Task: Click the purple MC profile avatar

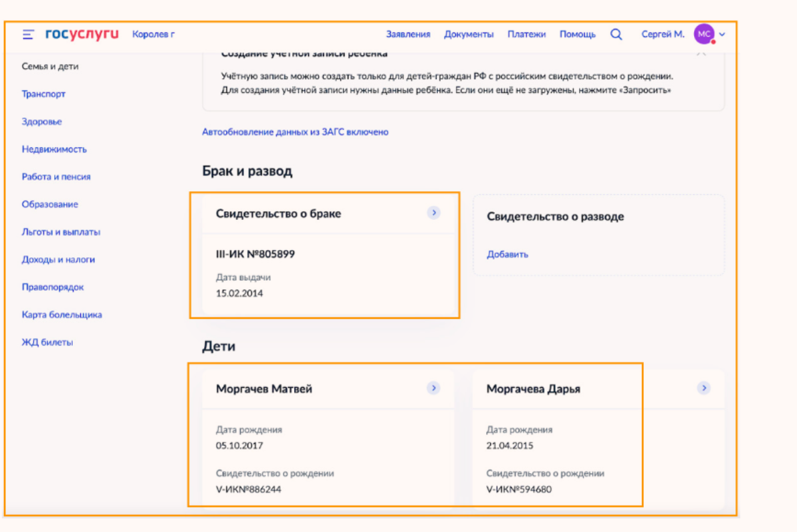Action: pos(704,34)
